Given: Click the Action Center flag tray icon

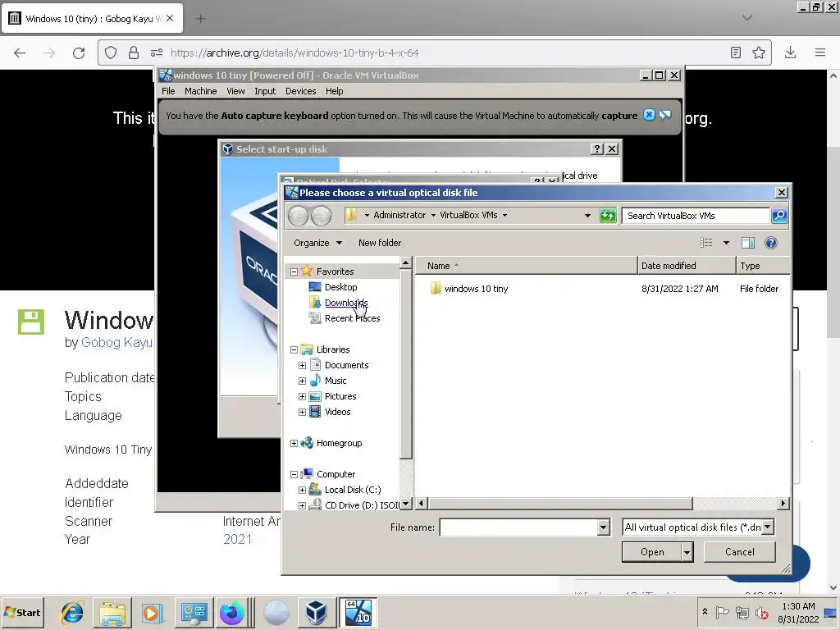Looking at the screenshot, I should tap(722, 612).
